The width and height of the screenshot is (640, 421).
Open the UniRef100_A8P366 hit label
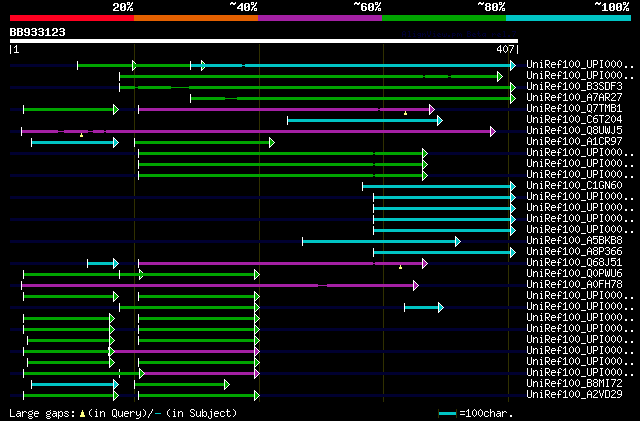[x=574, y=252]
